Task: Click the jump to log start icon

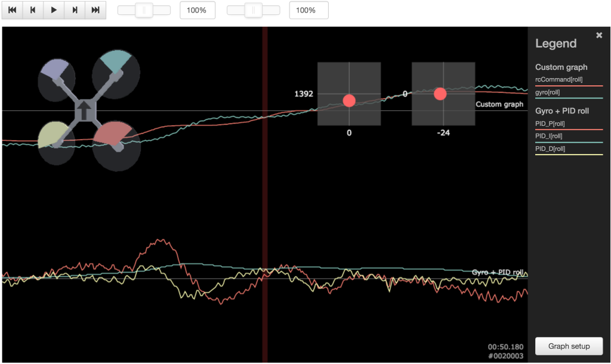Action: (12, 10)
